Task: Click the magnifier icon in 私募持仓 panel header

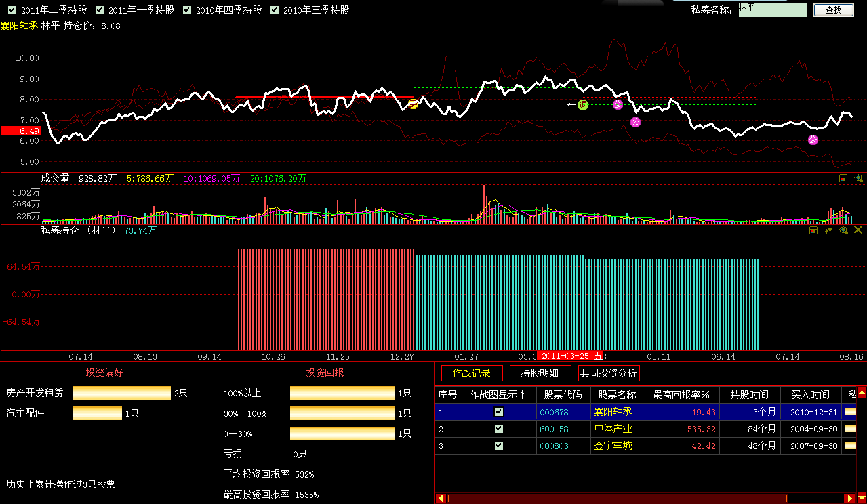Action: point(843,230)
